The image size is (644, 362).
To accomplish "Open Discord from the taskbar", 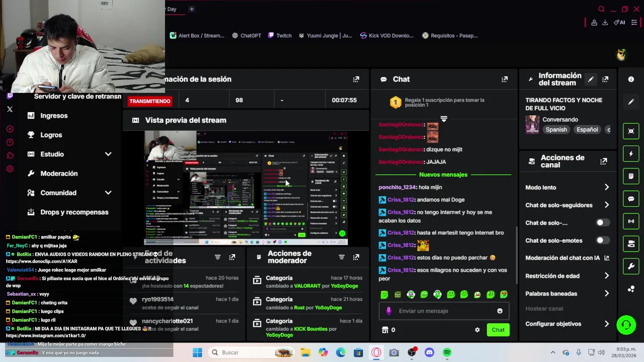I will tap(429, 352).
